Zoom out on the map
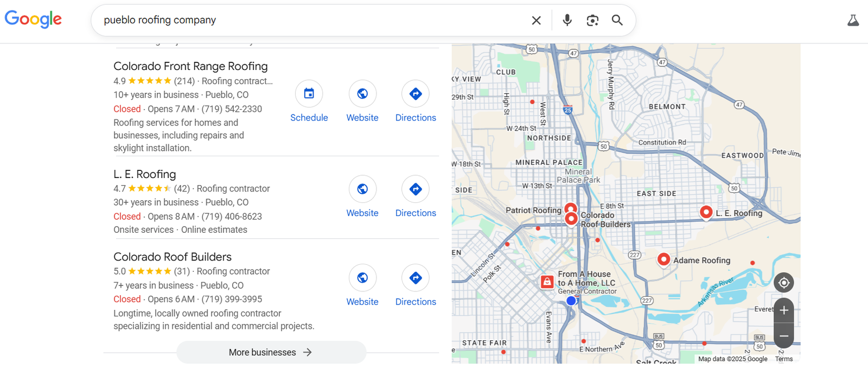Screen dimensions: 868x388 tap(783, 336)
